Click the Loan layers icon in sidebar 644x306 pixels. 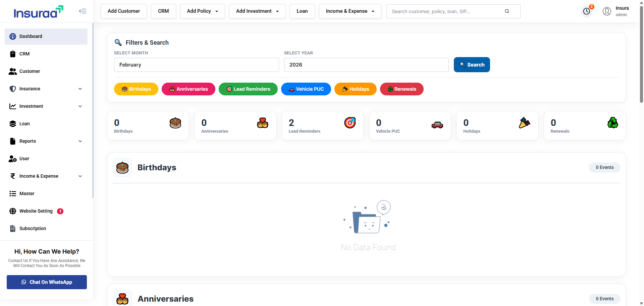click(x=13, y=124)
